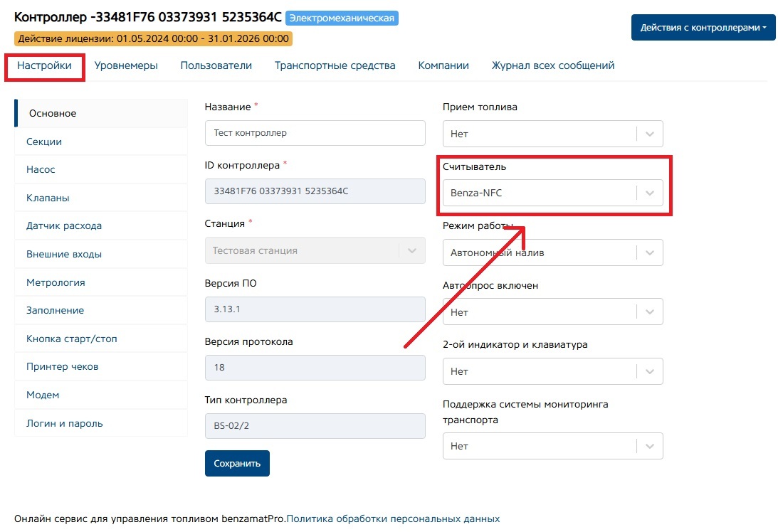Click the Название input field
The height and width of the screenshot is (532, 778).
pyautogui.click(x=315, y=133)
